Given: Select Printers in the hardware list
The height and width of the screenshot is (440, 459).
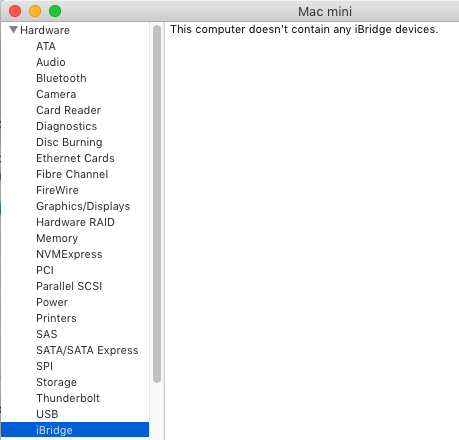Looking at the screenshot, I should coord(56,318).
